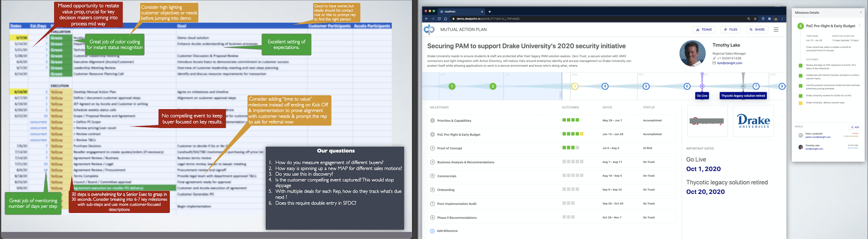Select timeline milestone 5

tap(646, 86)
